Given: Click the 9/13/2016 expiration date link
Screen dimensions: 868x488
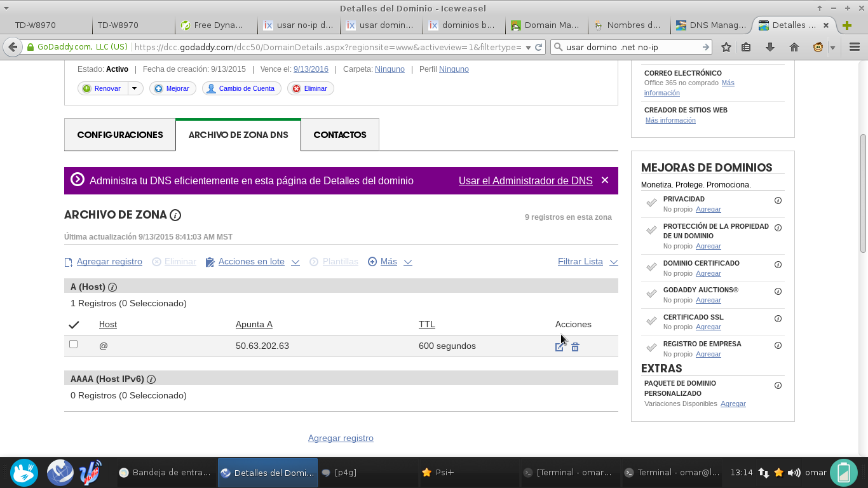Looking at the screenshot, I should 311,69.
